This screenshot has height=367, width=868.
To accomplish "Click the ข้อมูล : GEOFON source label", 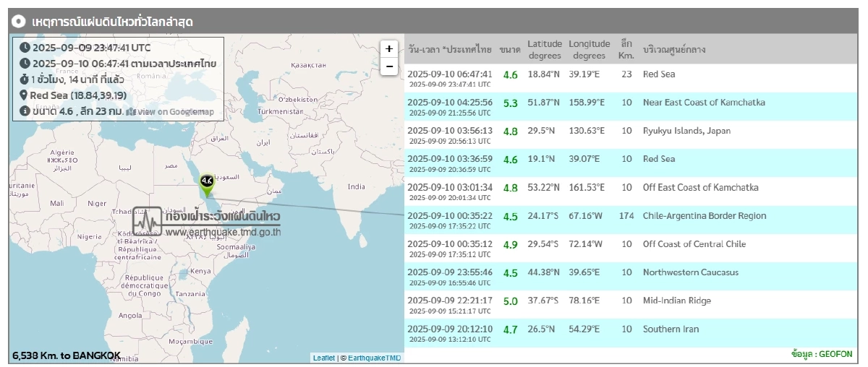I will [x=822, y=355].
